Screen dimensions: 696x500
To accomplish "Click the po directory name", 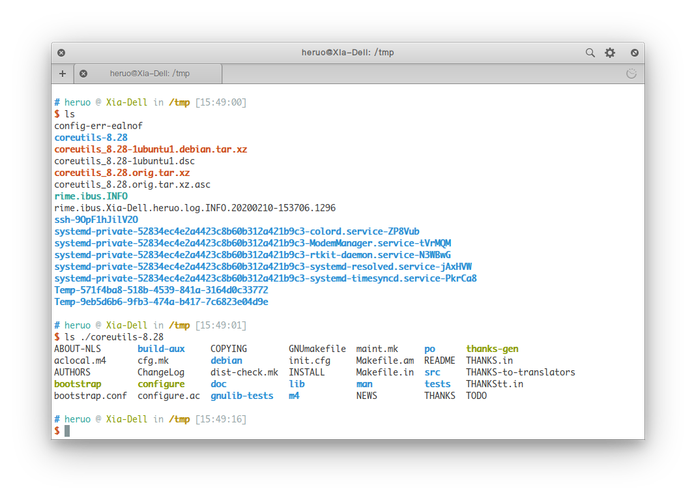I will point(430,349).
